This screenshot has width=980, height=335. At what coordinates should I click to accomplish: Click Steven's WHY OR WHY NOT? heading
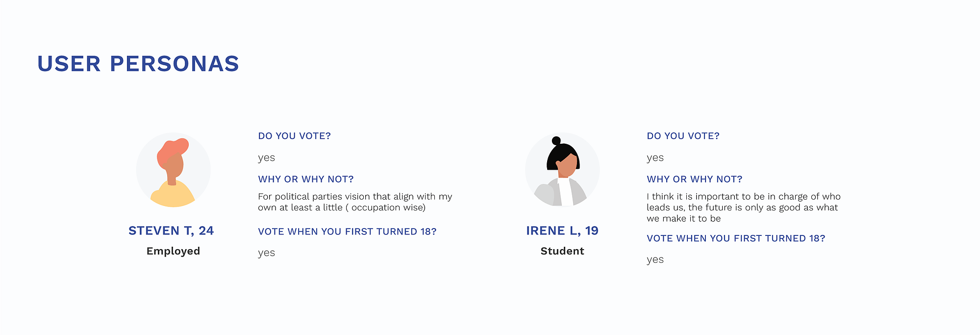(x=306, y=179)
